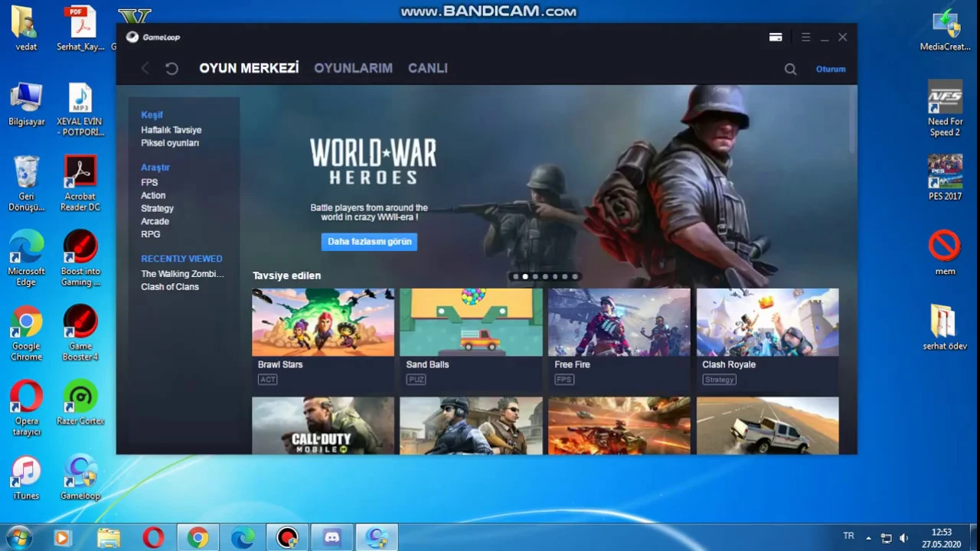The image size is (980, 551).
Task: Click the mini-mode window icon
Action: click(x=776, y=37)
